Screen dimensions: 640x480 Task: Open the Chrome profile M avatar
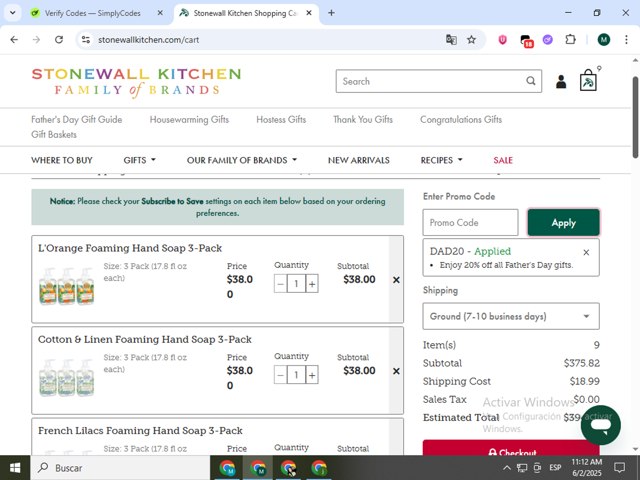pyautogui.click(x=604, y=40)
